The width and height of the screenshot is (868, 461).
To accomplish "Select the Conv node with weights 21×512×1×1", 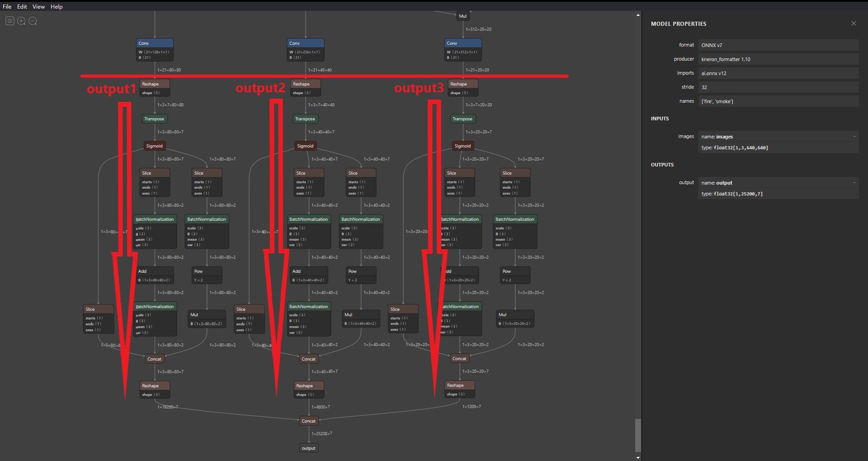I will 463,43.
